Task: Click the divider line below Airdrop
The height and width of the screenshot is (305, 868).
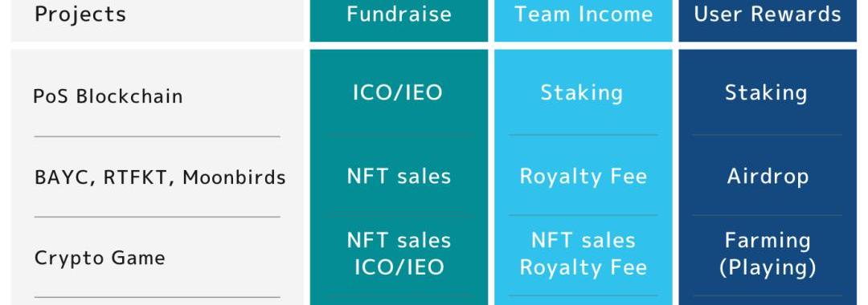Action: coord(768,215)
